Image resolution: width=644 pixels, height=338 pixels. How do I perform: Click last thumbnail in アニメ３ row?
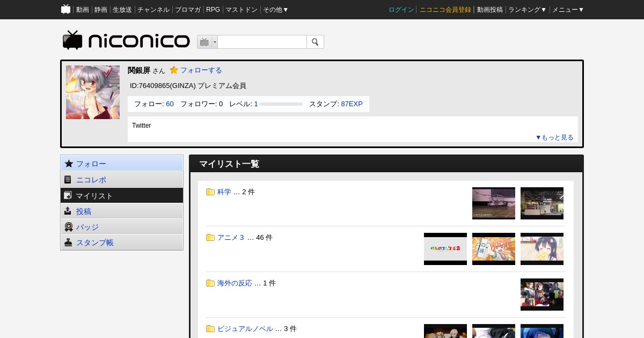coord(542,249)
